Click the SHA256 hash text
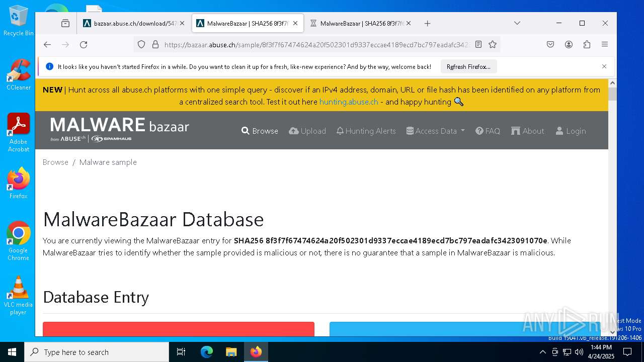 click(390, 240)
